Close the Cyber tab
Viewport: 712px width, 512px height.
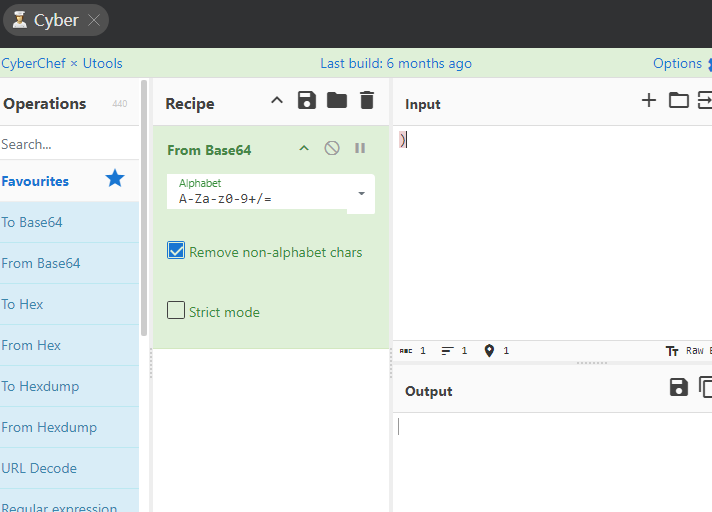94,20
